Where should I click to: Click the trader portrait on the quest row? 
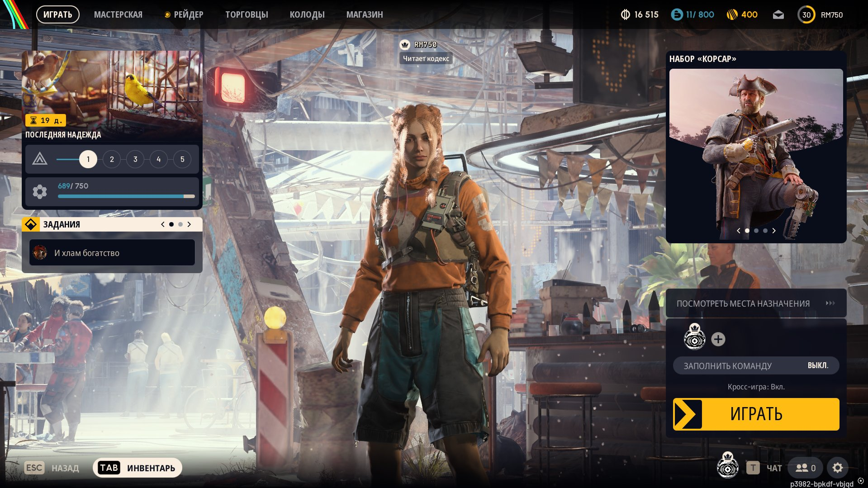coord(40,252)
